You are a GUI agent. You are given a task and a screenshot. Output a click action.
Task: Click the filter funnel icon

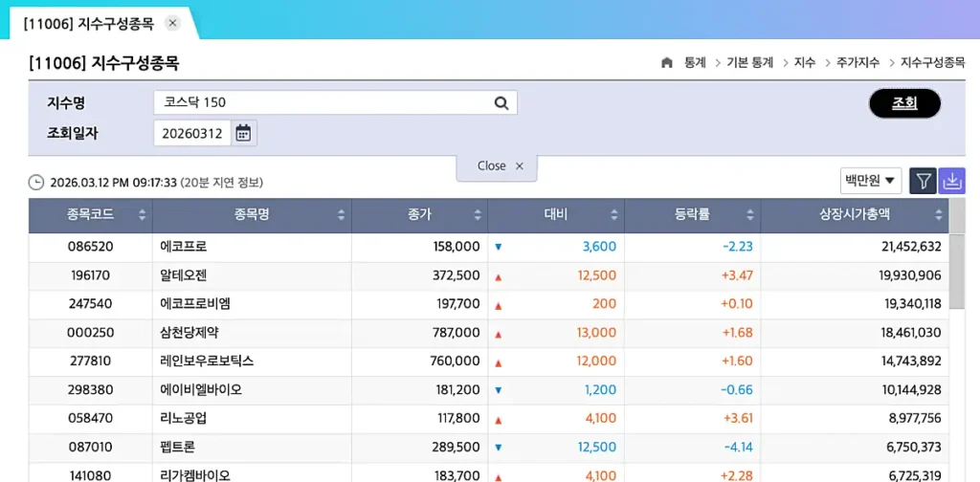tap(923, 181)
